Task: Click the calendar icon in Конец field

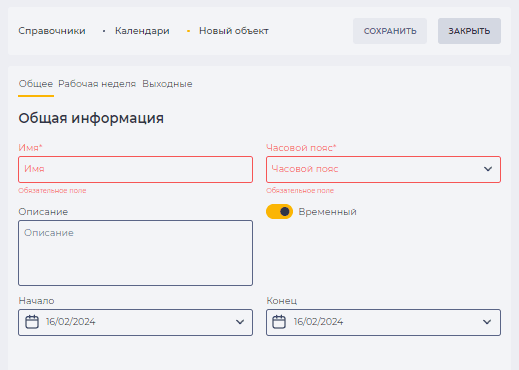Action: click(x=279, y=322)
